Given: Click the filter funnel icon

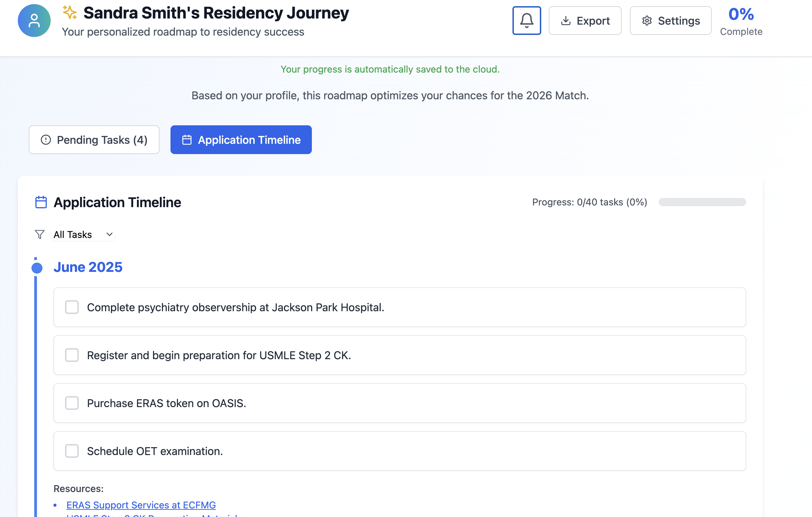Looking at the screenshot, I should tap(40, 235).
